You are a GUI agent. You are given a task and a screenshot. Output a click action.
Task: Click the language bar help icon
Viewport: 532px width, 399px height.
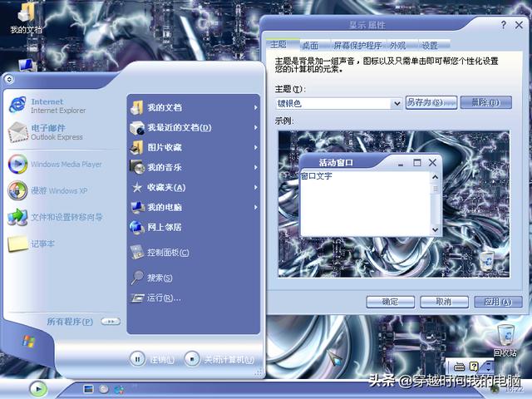(474, 367)
